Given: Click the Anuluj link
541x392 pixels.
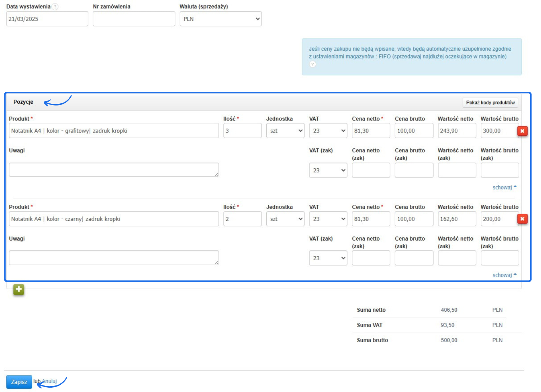Looking at the screenshot, I should (x=50, y=381).
